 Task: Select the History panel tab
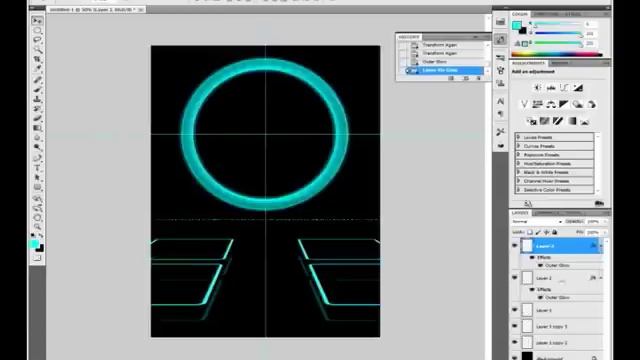click(x=409, y=37)
